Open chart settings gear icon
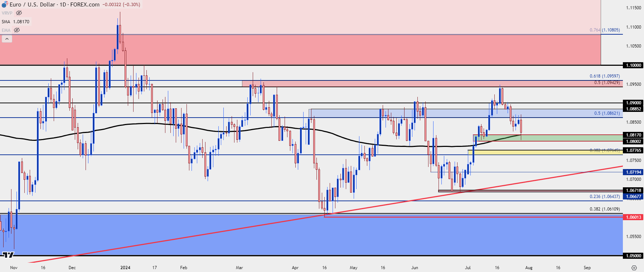This screenshot has height=272, width=644. click(634, 268)
